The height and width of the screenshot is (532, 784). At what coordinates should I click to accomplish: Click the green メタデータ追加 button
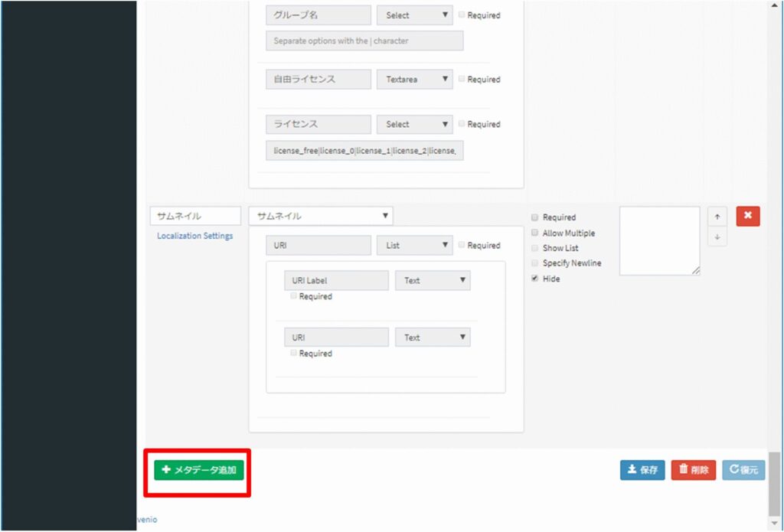tap(199, 470)
